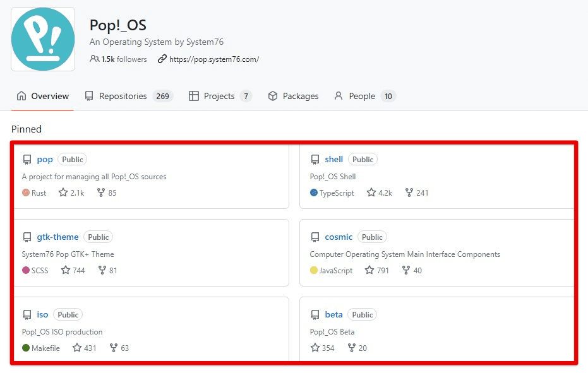Screen dimensions: 588x373
Task: Click the fork icon showing 20 on beta
Action: (351, 348)
